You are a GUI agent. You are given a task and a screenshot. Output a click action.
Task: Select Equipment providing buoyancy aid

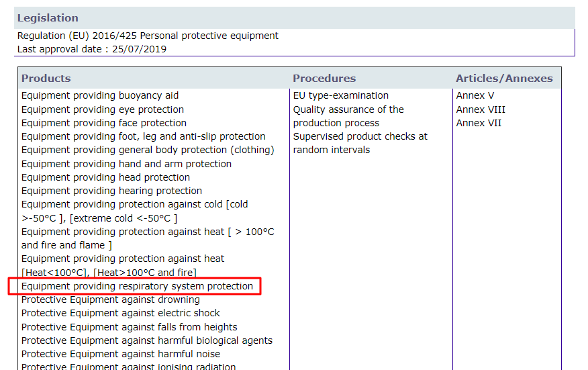coord(100,95)
